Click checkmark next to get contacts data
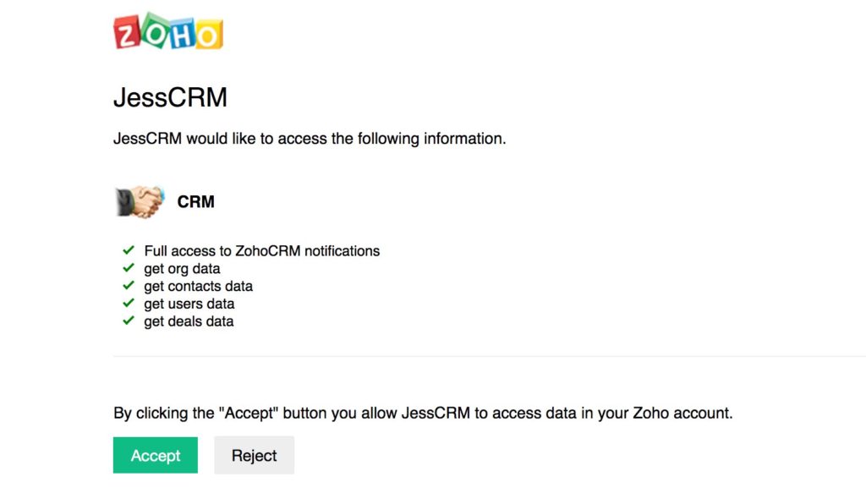 pyautogui.click(x=129, y=285)
